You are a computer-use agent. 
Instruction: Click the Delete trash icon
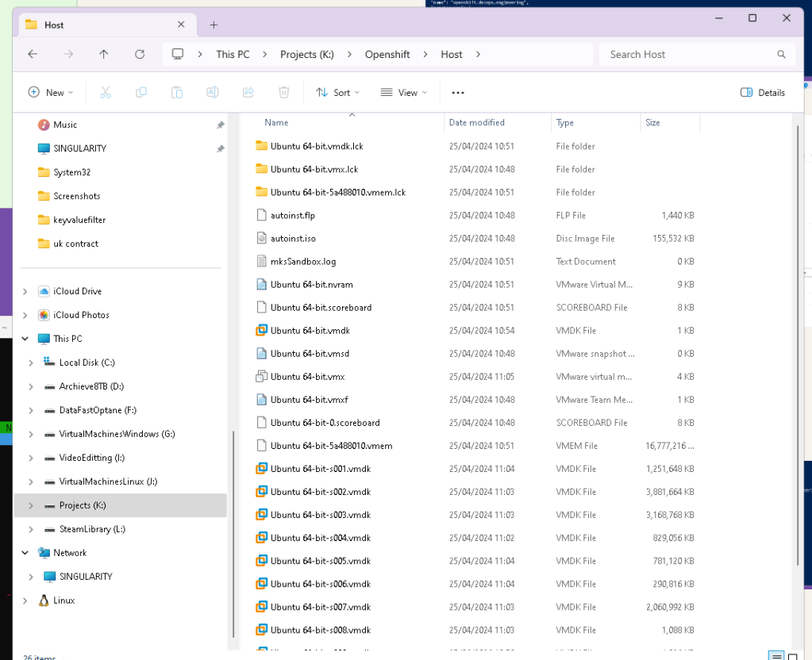284,93
